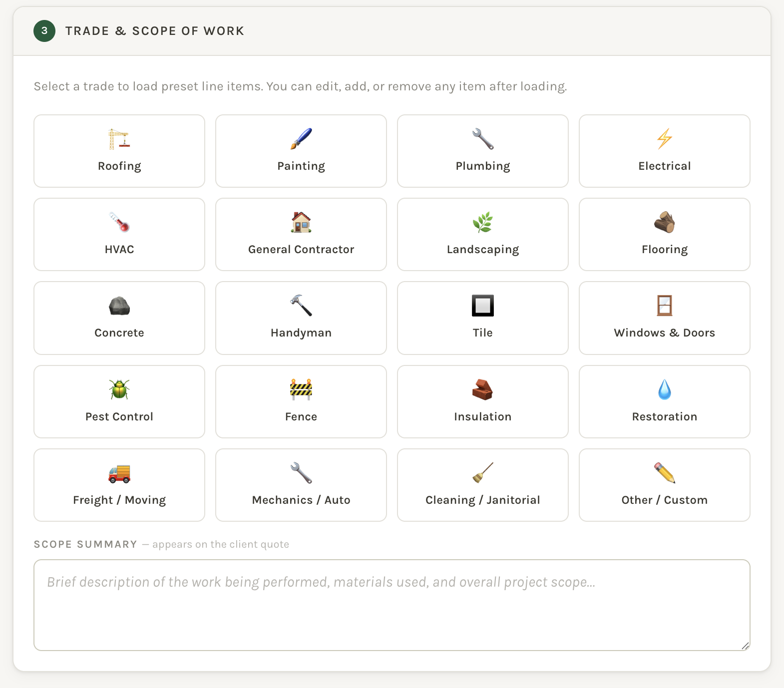Click into the Scope Summary text area
The height and width of the screenshot is (688, 784).
(x=392, y=605)
